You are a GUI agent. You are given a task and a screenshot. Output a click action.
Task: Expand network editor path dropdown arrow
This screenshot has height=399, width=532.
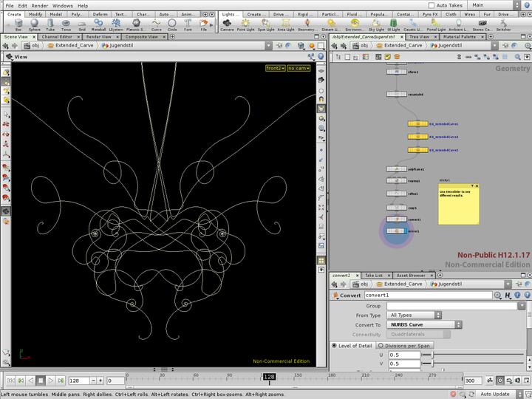(494, 46)
